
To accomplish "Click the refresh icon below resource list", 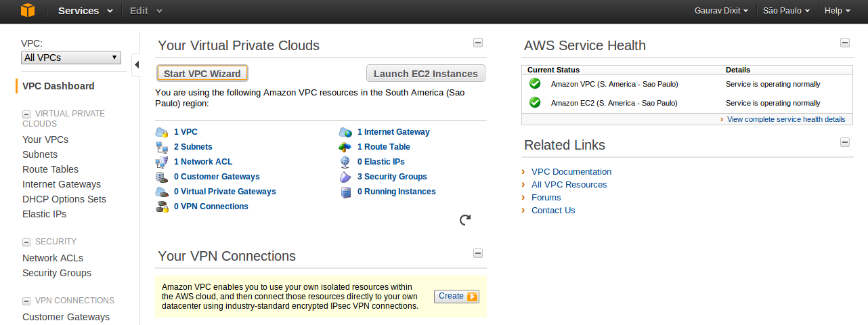I will 465,219.
